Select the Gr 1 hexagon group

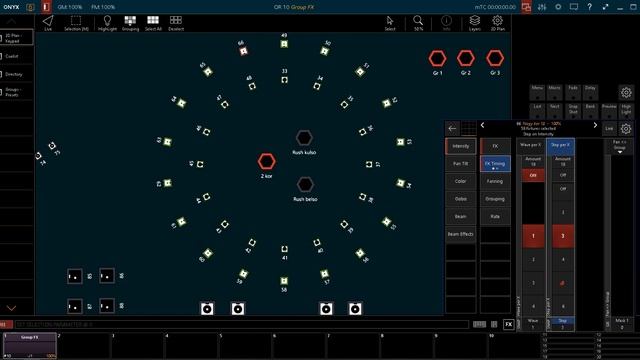[437, 58]
